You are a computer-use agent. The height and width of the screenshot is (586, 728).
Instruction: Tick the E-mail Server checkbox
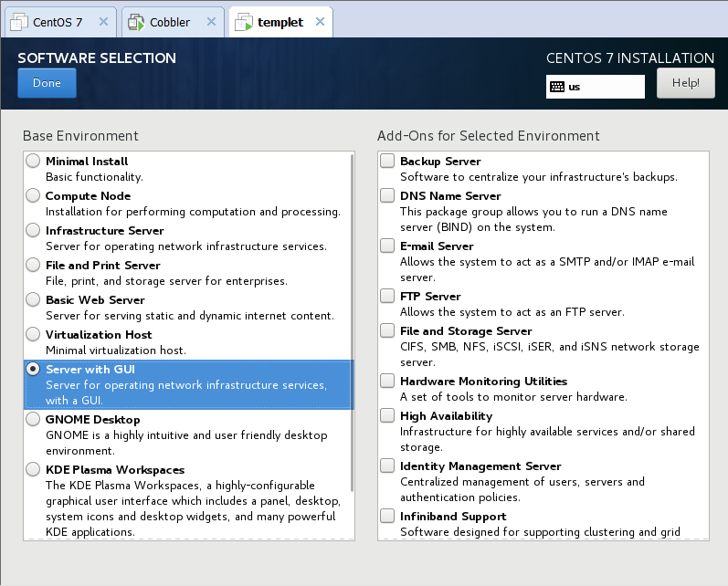[387, 246]
